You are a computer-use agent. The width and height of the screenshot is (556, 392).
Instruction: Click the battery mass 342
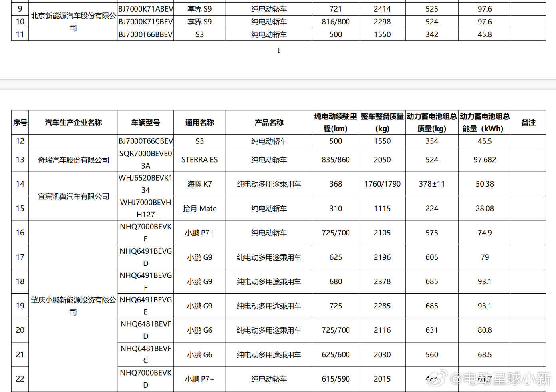pos(432,34)
